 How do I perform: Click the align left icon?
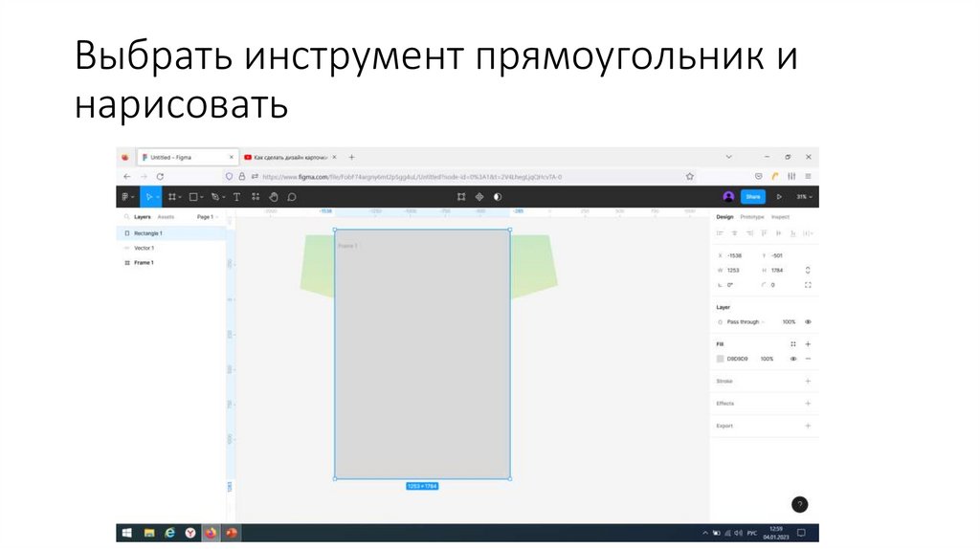coord(720,233)
